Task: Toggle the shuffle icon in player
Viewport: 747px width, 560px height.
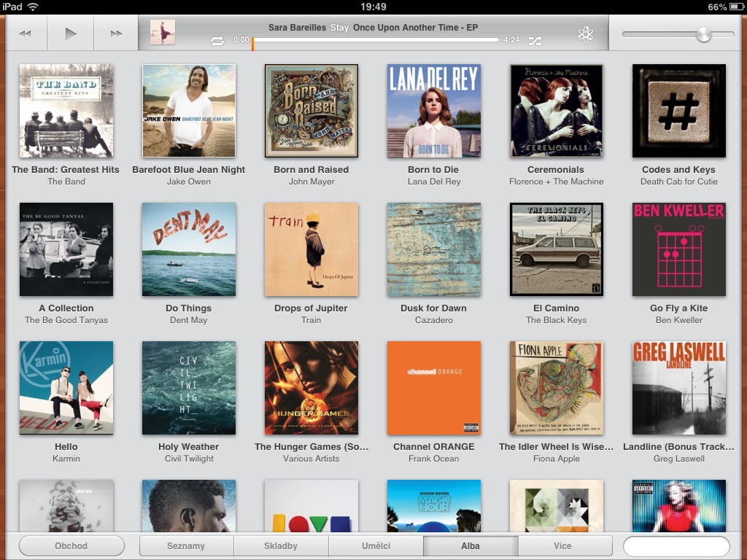Action: point(535,41)
